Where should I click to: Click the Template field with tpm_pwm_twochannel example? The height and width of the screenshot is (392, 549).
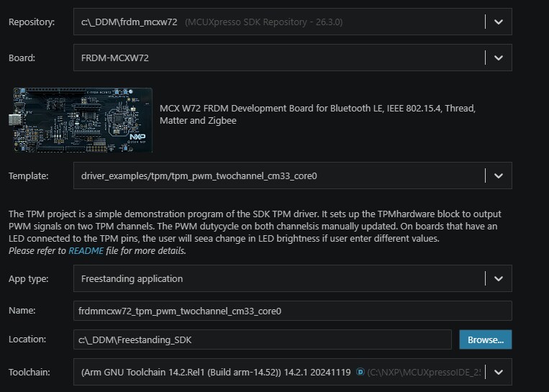293,176
